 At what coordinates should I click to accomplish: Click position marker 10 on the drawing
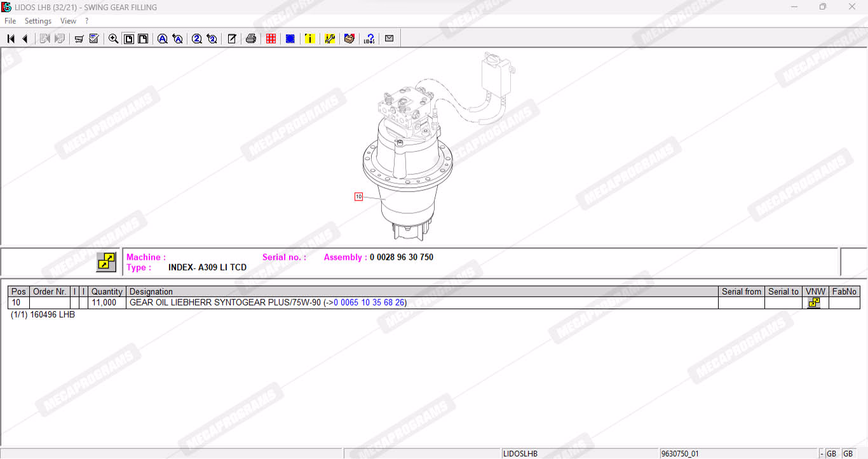[x=358, y=197]
